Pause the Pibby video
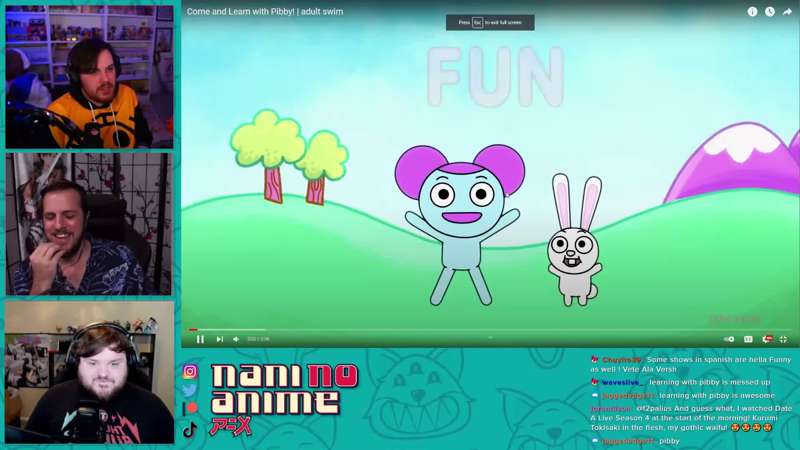 coord(200,339)
